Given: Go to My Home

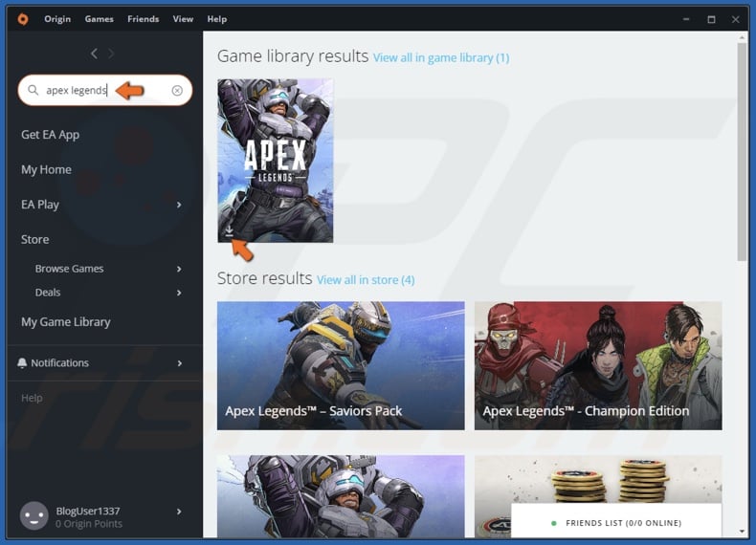Looking at the screenshot, I should (46, 169).
